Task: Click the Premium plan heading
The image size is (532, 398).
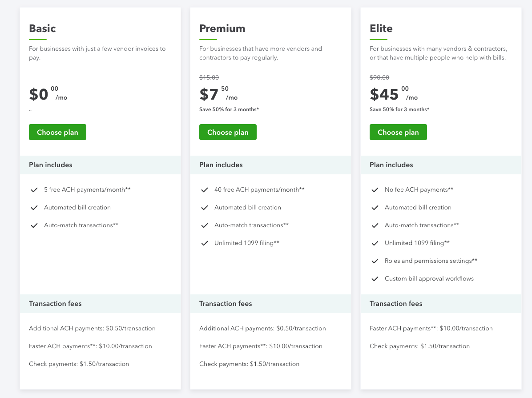Action: click(x=222, y=28)
